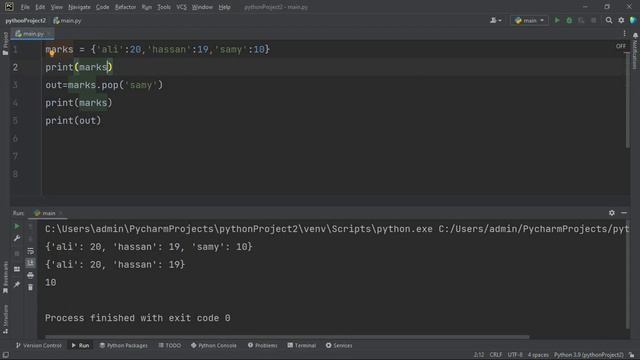The image size is (640, 360).
Task: Click cursor position 2:12 in status bar
Action: tap(479, 355)
